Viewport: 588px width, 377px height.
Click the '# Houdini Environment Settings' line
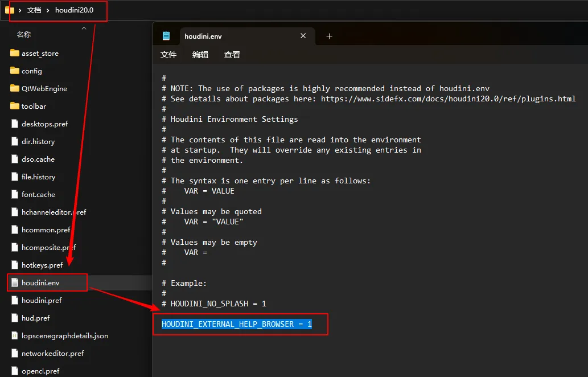[230, 119]
